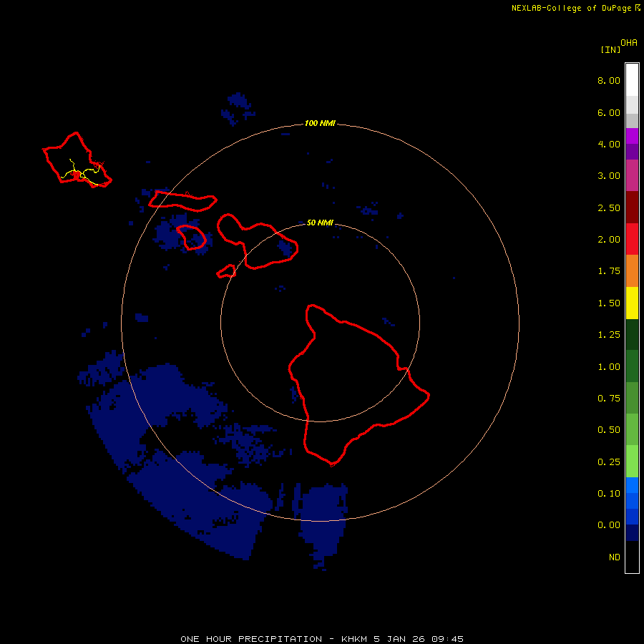Screen dimensions: 644x644
Task: Click the 50 NMI range ring label
Action: tap(320, 223)
